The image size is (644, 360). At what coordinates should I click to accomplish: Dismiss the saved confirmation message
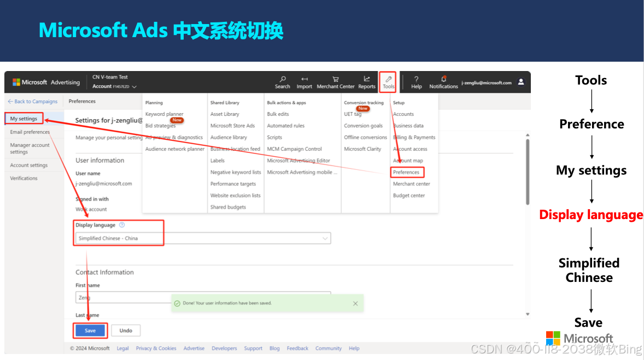[355, 303]
